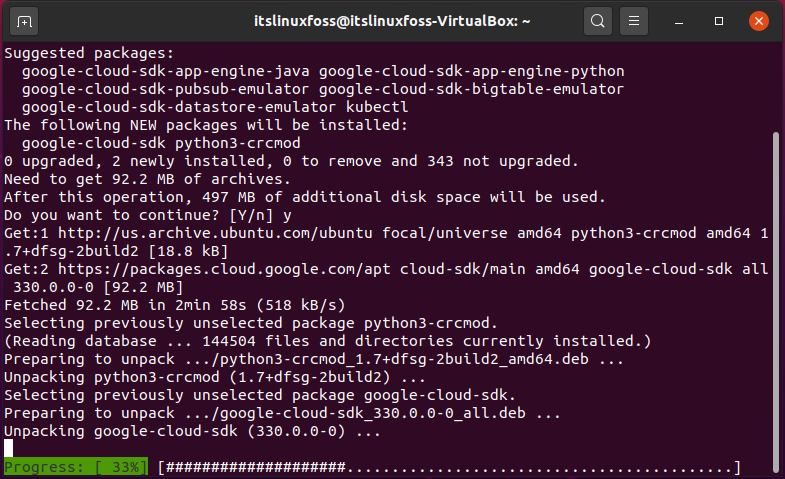Open the hamburger menu in the title bar

point(634,21)
